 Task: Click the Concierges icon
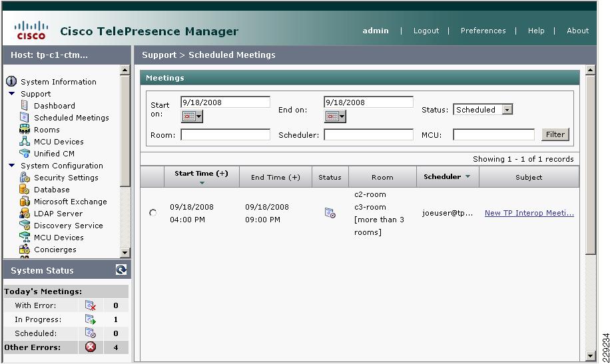point(25,250)
